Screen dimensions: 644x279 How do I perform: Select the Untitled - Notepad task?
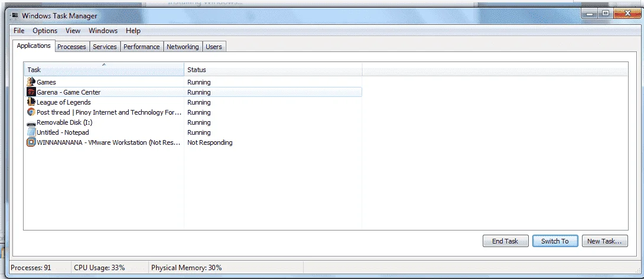pyautogui.click(x=193, y=132)
